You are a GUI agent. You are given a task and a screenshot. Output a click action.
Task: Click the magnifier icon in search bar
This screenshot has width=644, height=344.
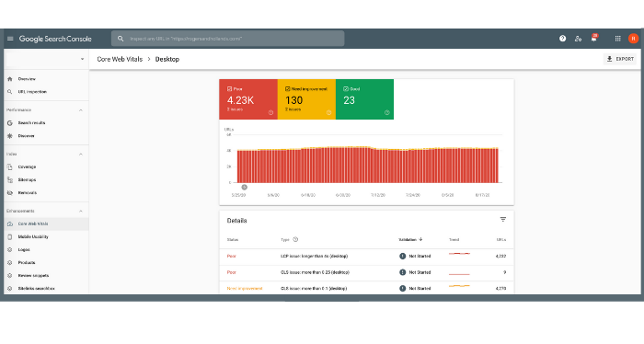(x=121, y=39)
